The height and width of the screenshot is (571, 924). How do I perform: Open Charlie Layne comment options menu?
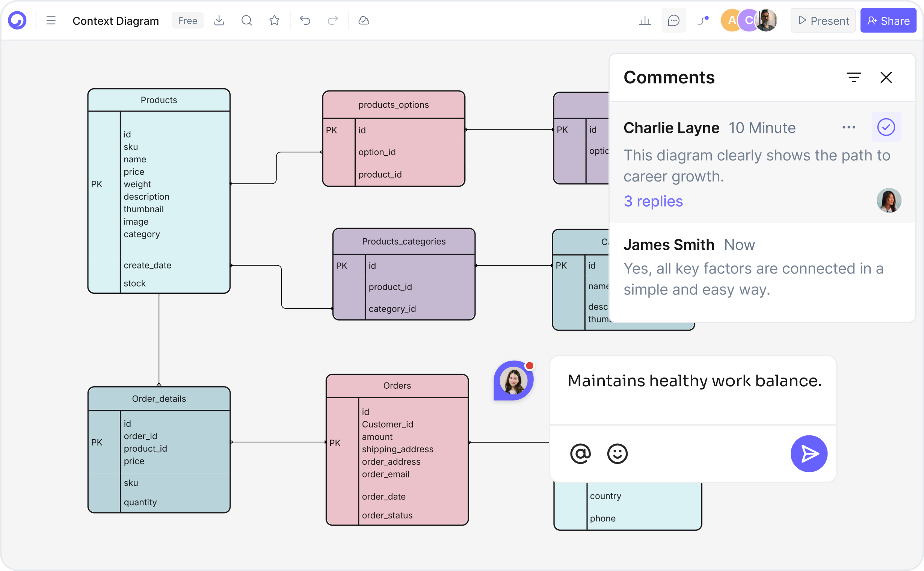849,127
